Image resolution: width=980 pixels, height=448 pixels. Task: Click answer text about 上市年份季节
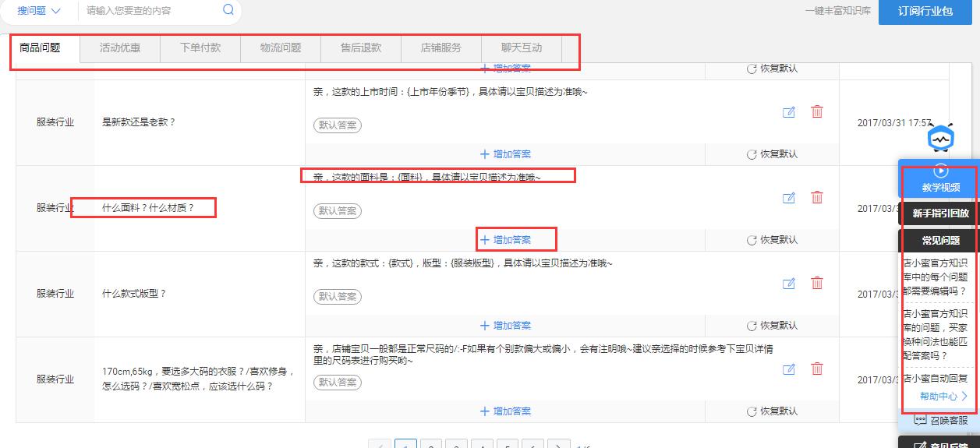click(451, 92)
